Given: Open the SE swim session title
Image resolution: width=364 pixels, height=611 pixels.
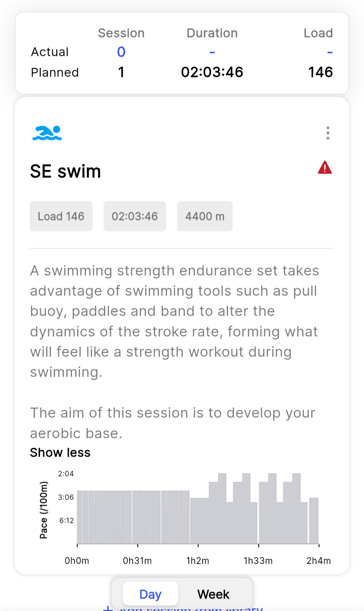Looking at the screenshot, I should 66,171.
